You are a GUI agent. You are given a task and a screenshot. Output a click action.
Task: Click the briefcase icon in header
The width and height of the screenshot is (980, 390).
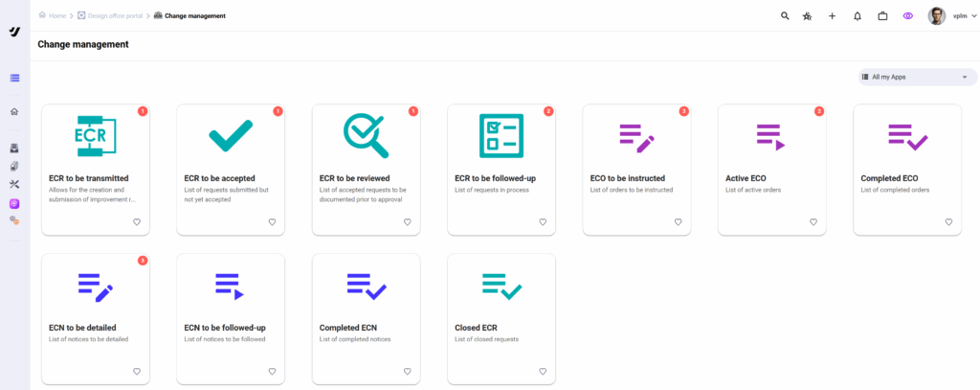pyautogui.click(x=882, y=16)
